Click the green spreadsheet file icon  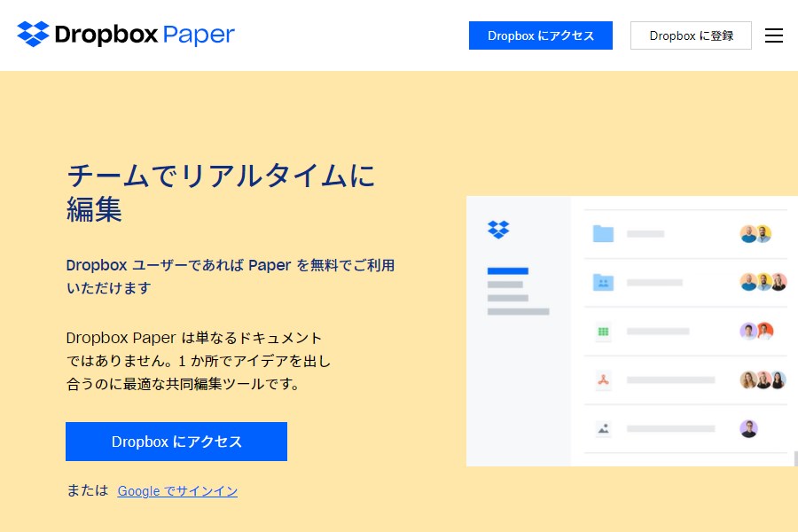pos(603,332)
